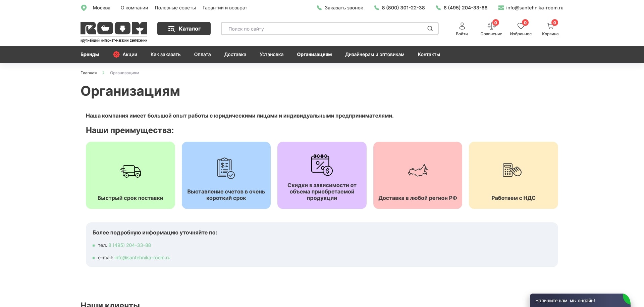Open the Избранное heart icon
Screen dimensions: 644x307
521,26
